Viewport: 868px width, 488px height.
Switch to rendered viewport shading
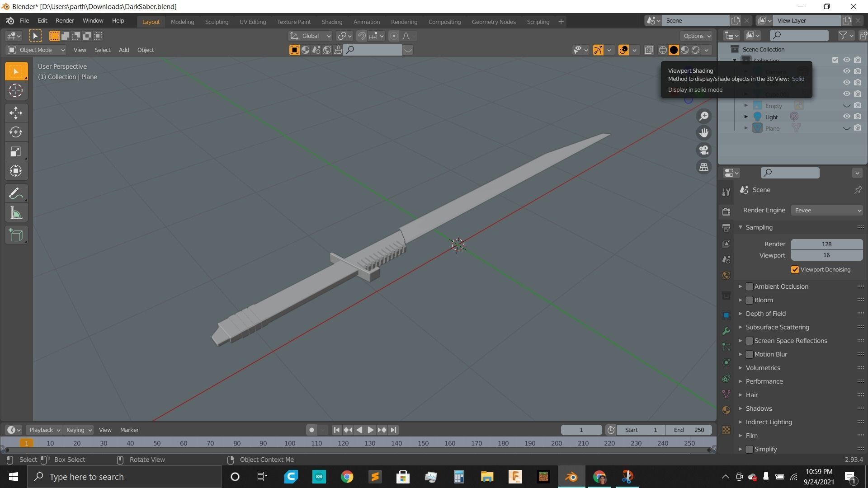tap(696, 50)
